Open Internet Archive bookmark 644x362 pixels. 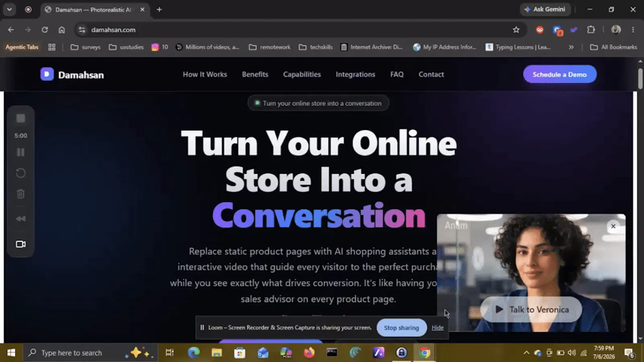[x=372, y=47]
